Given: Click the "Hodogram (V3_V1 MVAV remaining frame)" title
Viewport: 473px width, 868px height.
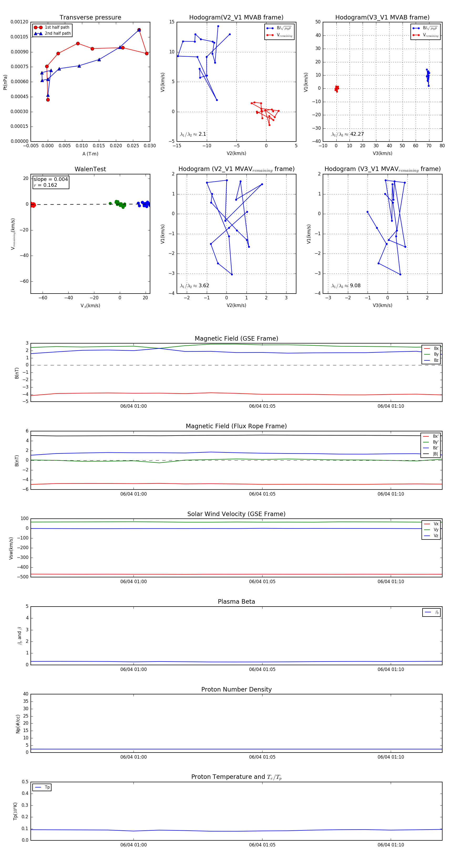Looking at the screenshot, I should click(x=382, y=169).
